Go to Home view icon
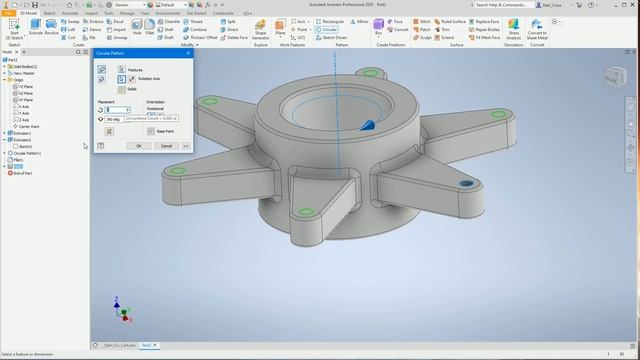This screenshot has width=640, height=360. click(69, 5)
